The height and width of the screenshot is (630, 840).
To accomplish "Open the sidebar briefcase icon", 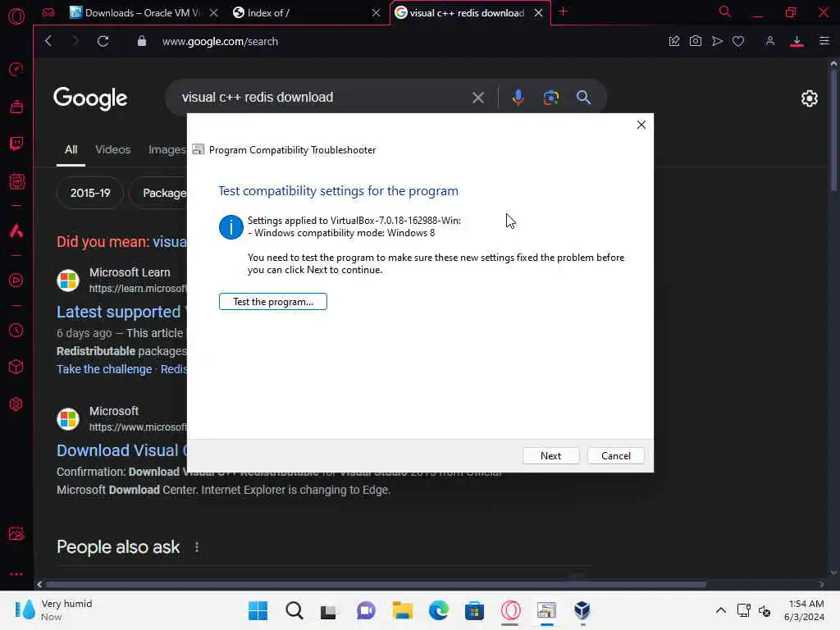I will point(16,107).
